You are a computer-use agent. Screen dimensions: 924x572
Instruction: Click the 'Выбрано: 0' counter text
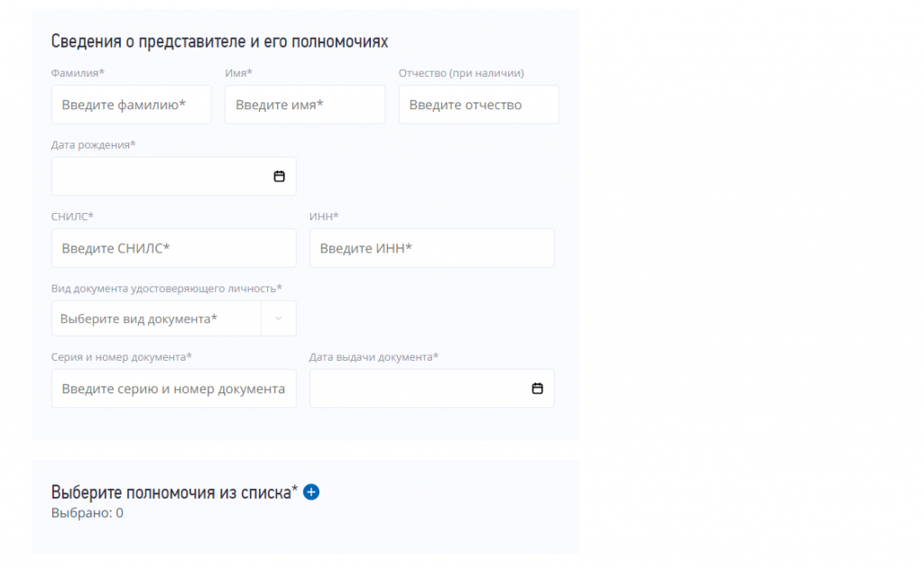coord(88,513)
